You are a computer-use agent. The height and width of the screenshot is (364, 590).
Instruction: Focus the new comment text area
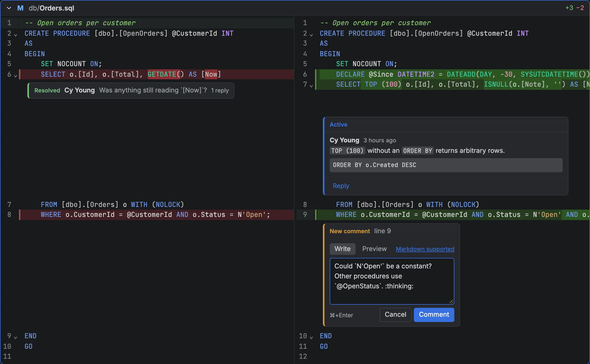pos(392,281)
